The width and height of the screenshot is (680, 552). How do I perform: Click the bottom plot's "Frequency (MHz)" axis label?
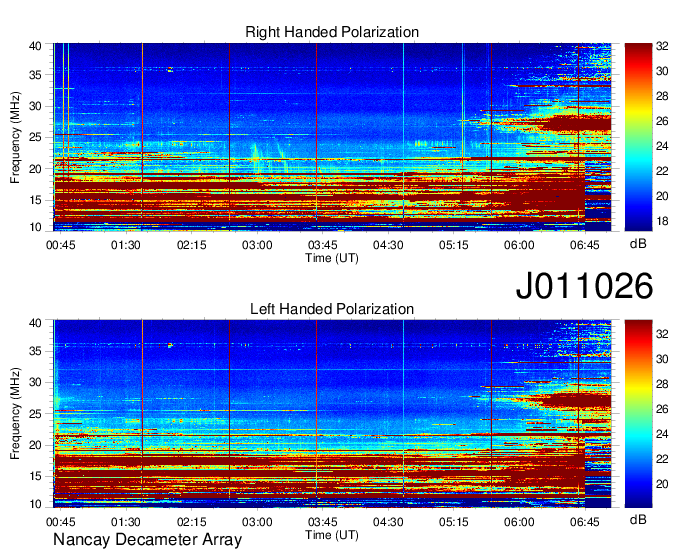coord(15,414)
